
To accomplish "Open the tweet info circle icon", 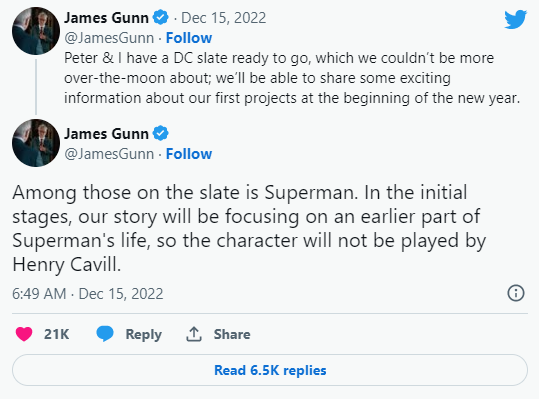I will click(516, 293).
